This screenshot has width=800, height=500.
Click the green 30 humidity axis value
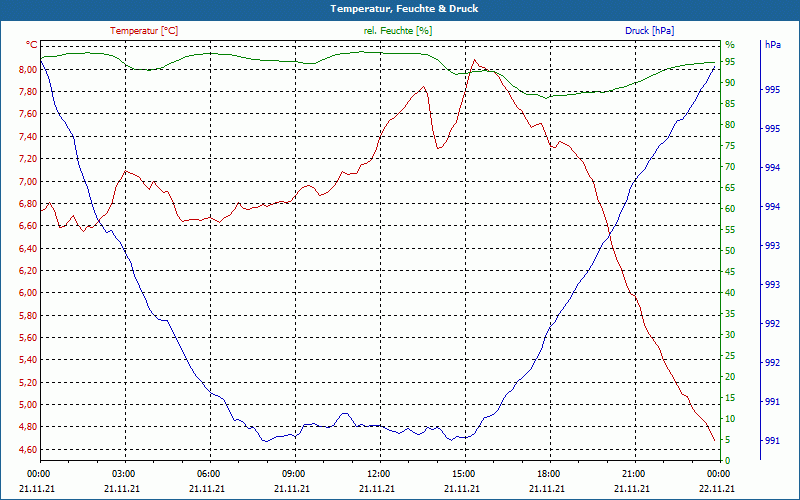730,335
